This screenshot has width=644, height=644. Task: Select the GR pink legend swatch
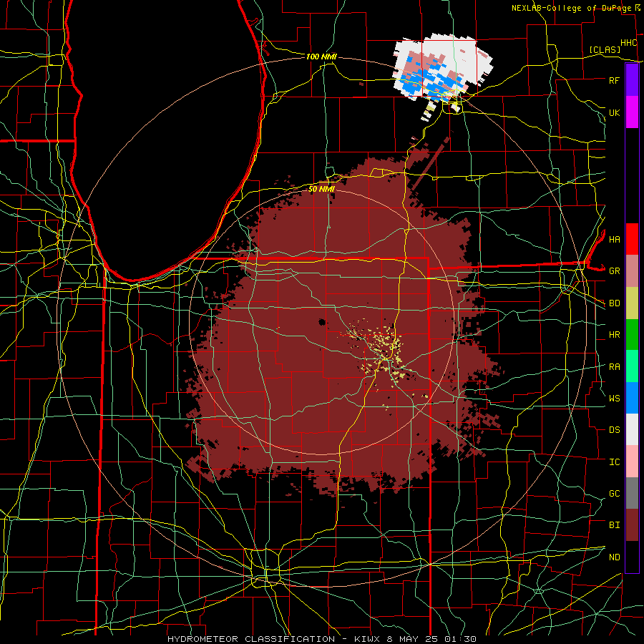pos(632,270)
